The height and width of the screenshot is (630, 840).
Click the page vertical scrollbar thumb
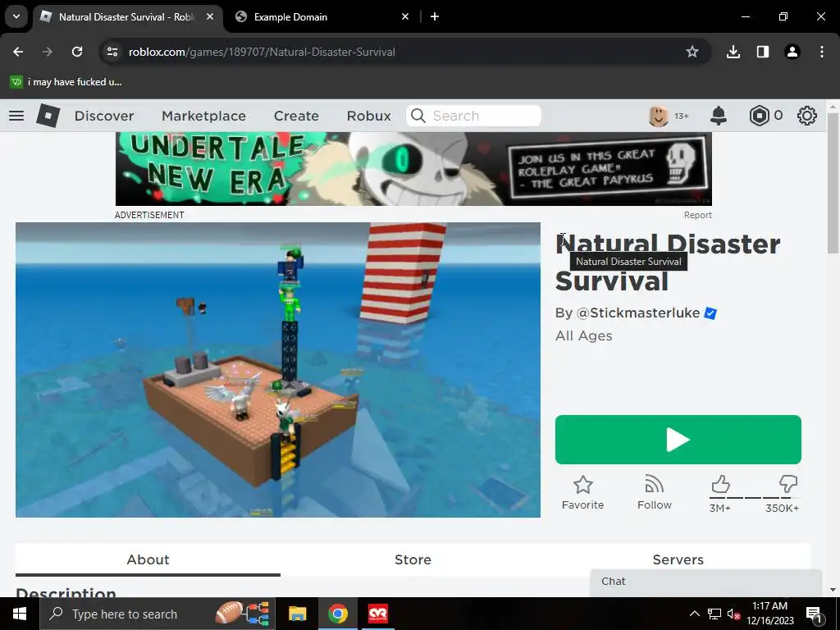833,182
